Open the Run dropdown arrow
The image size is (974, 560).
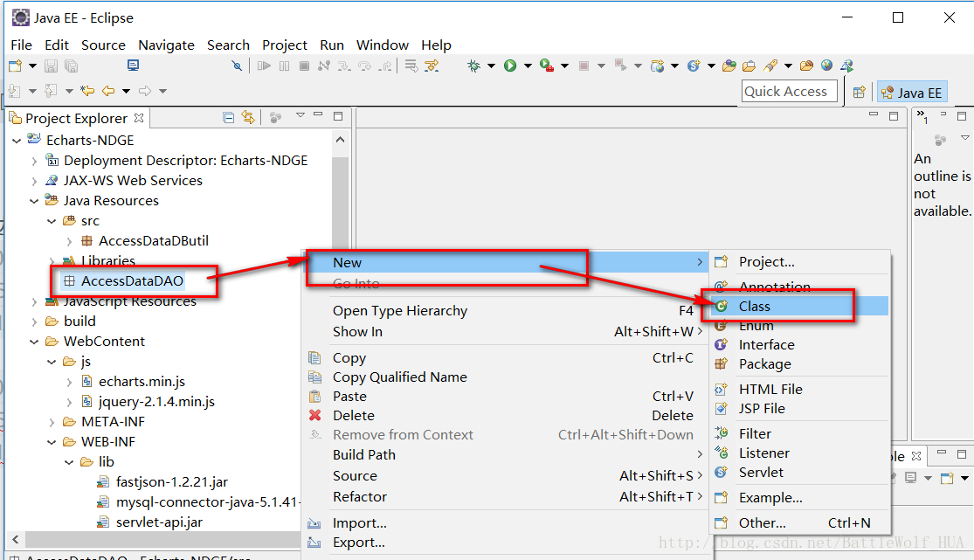click(x=528, y=66)
